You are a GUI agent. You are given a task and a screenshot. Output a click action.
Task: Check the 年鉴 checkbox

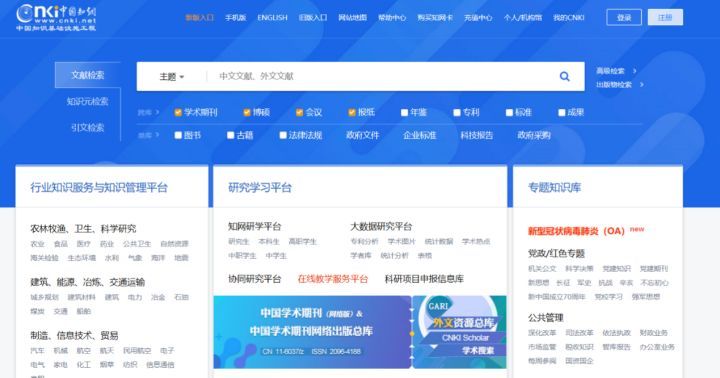[405, 113]
